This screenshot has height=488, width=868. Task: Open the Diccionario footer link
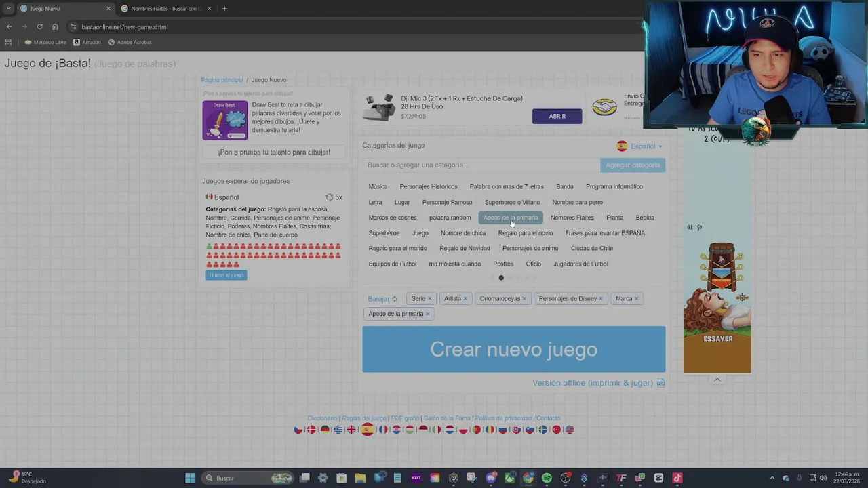click(322, 418)
